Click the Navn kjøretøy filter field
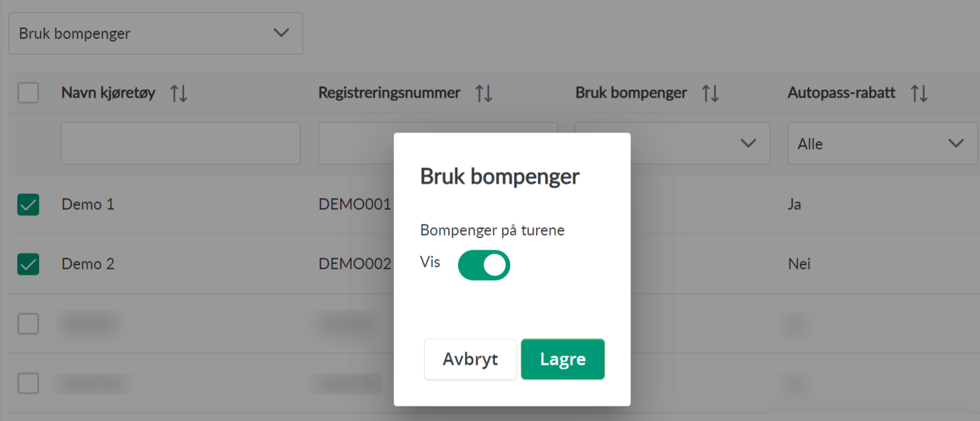The image size is (980, 421). click(x=180, y=144)
